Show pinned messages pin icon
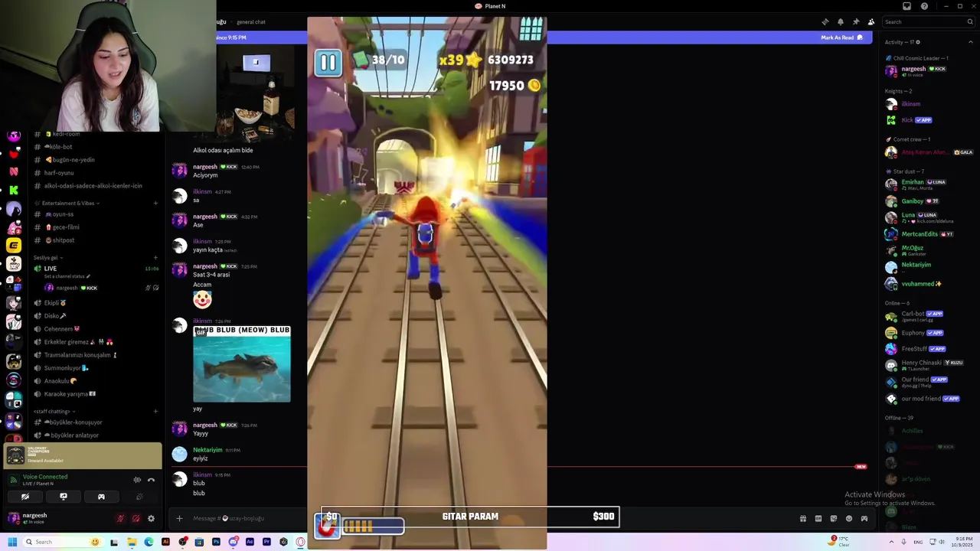The image size is (980, 551). coord(856,21)
